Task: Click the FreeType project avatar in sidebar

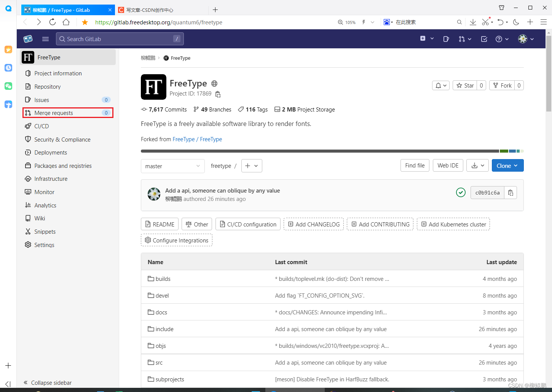Action: [x=28, y=57]
